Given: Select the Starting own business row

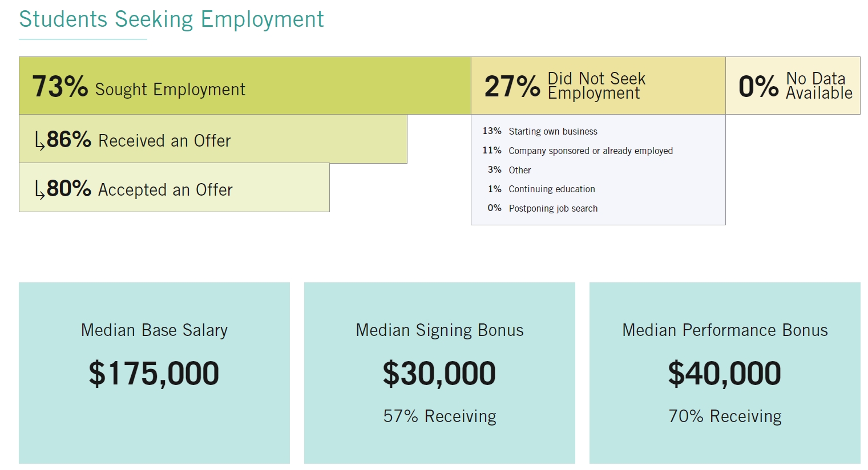Looking at the screenshot, I should pyautogui.click(x=552, y=132).
